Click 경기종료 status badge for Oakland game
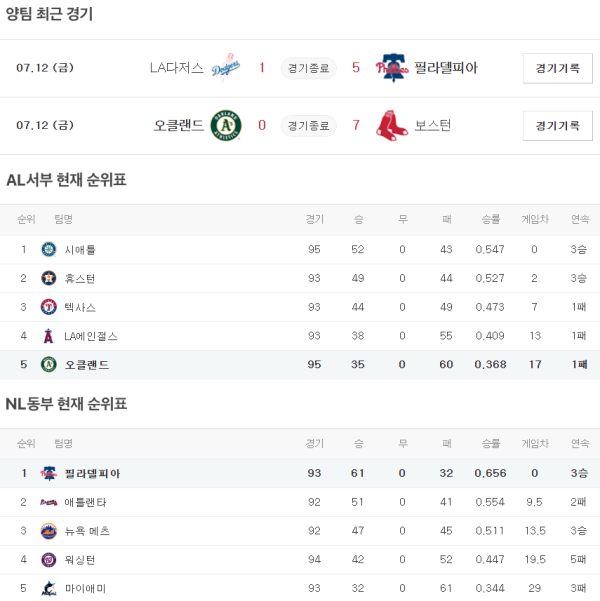Image resolution: width=600 pixels, height=601 pixels. click(308, 125)
